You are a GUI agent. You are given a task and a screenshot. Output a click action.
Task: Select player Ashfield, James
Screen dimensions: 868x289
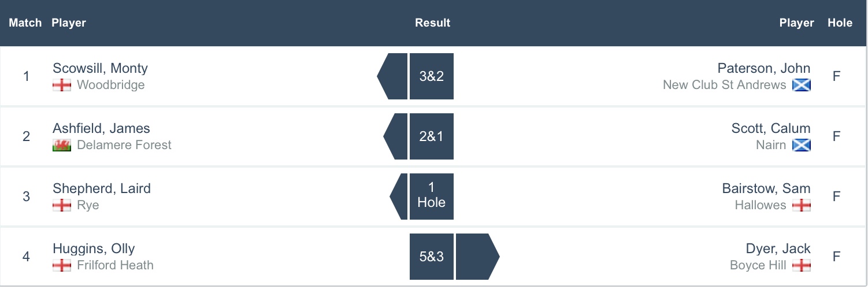pyautogui.click(x=101, y=128)
